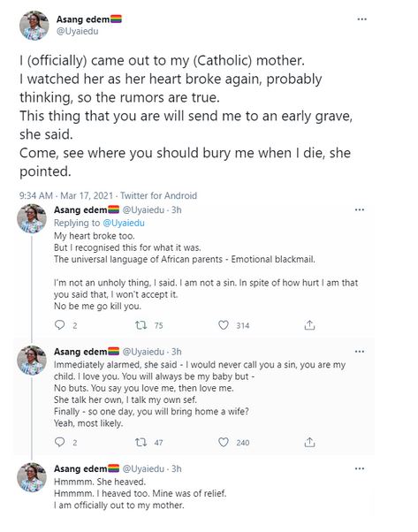The height and width of the screenshot is (532, 418).
Task: Click the 'Replying to @Uyaiedu' mention link
Action: click(124, 223)
